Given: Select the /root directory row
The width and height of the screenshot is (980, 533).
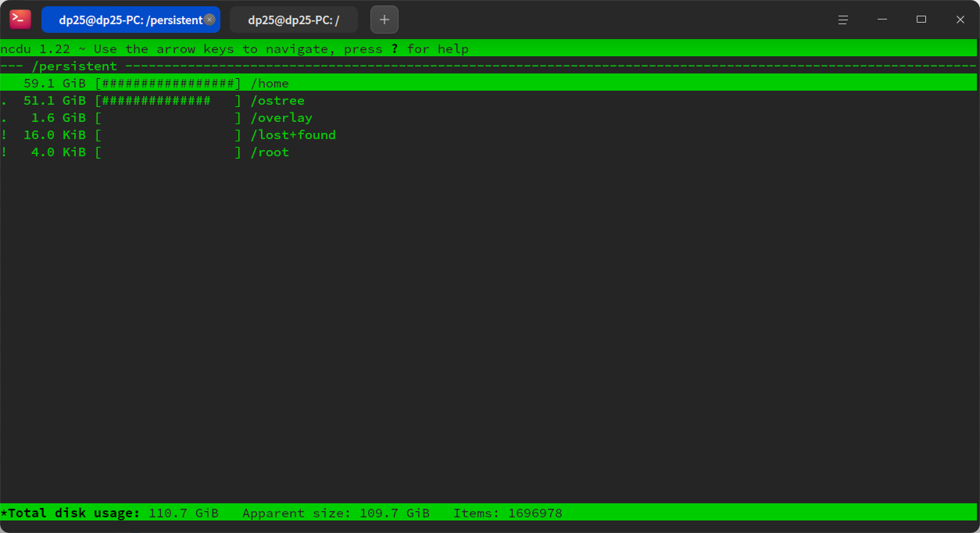Looking at the screenshot, I should (488, 152).
